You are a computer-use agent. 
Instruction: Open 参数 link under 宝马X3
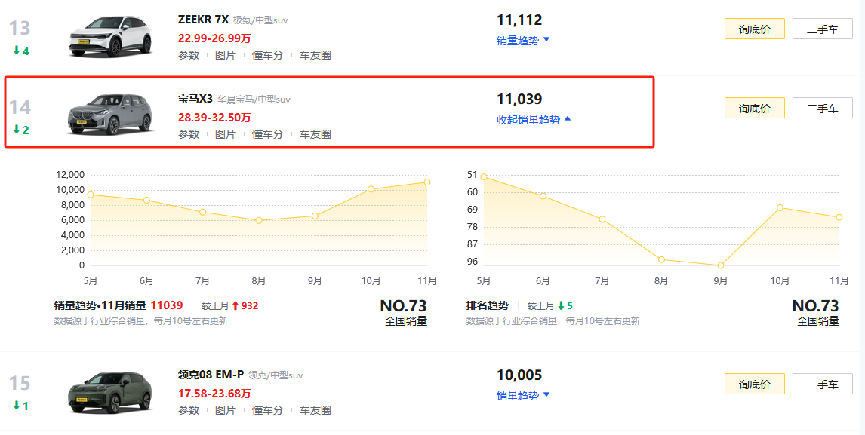(x=189, y=135)
